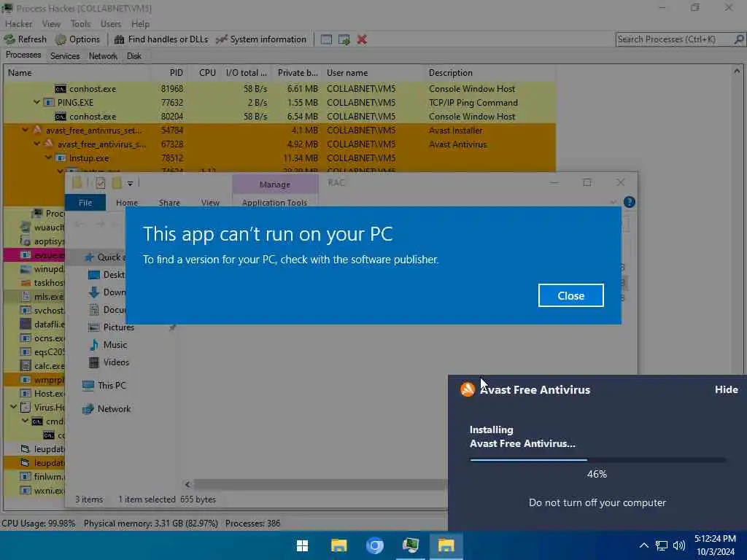This screenshot has height=560, width=747.
Task: Open Quick Access Toolbar customize dropdown
Action: 130,183
